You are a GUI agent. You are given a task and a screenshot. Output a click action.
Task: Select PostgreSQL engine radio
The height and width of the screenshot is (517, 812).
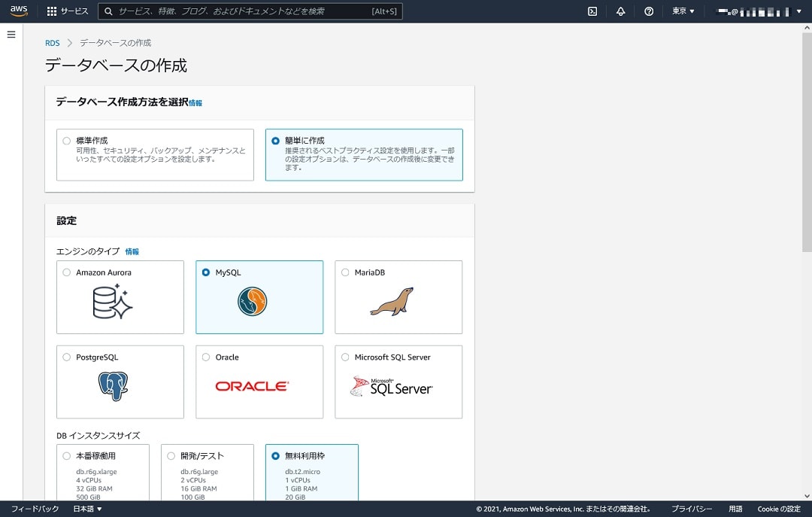click(x=66, y=357)
